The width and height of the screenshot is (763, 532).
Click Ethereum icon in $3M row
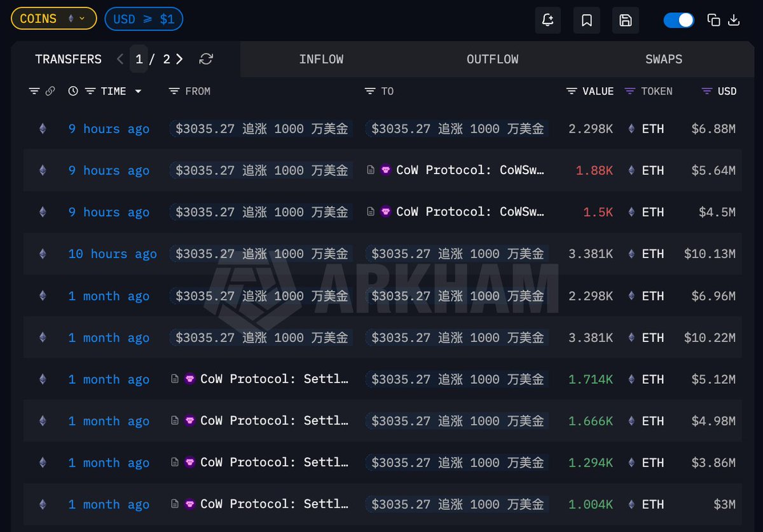click(x=43, y=504)
